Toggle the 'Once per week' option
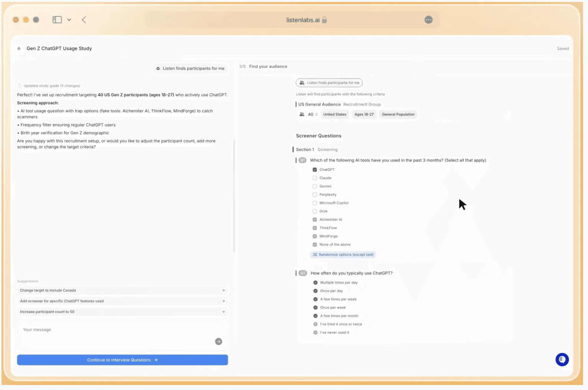The height and width of the screenshot is (390, 588). coord(315,308)
